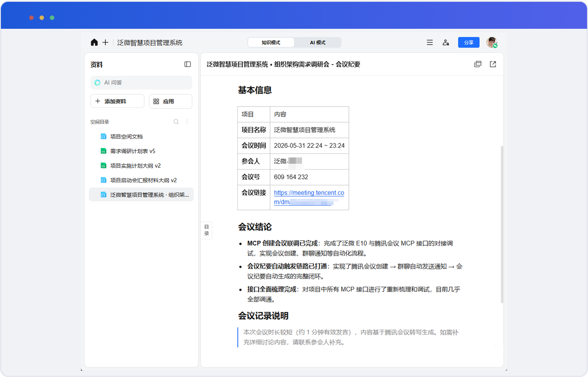The height and width of the screenshot is (377, 588).
Task: Click the 需求调研计划表 v5 sheet icon
Action: tap(103, 151)
